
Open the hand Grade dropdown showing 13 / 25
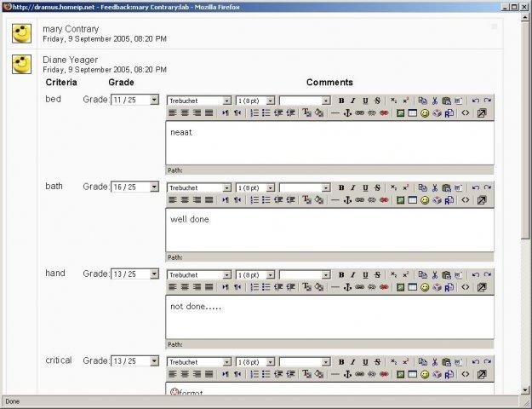click(135, 274)
